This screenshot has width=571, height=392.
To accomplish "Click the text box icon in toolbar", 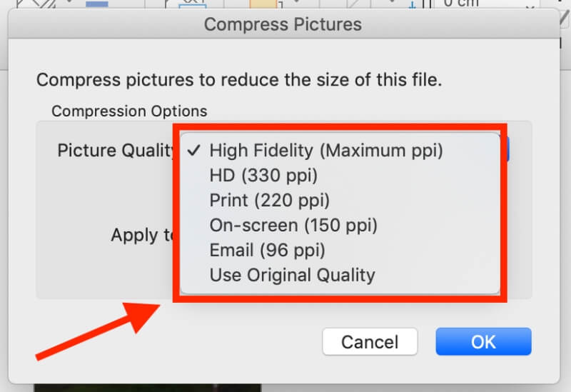I will point(193,4).
